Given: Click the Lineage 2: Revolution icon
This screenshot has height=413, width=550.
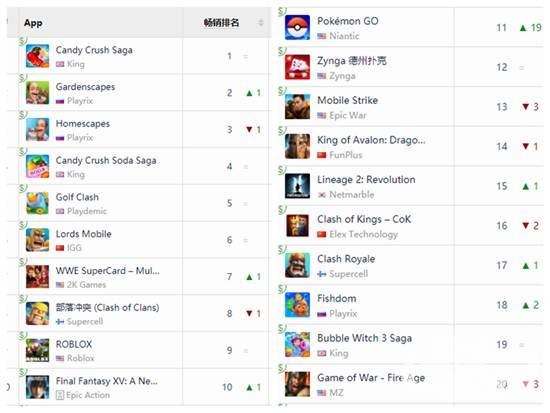Looking at the screenshot, I should pyautogui.click(x=297, y=186).
